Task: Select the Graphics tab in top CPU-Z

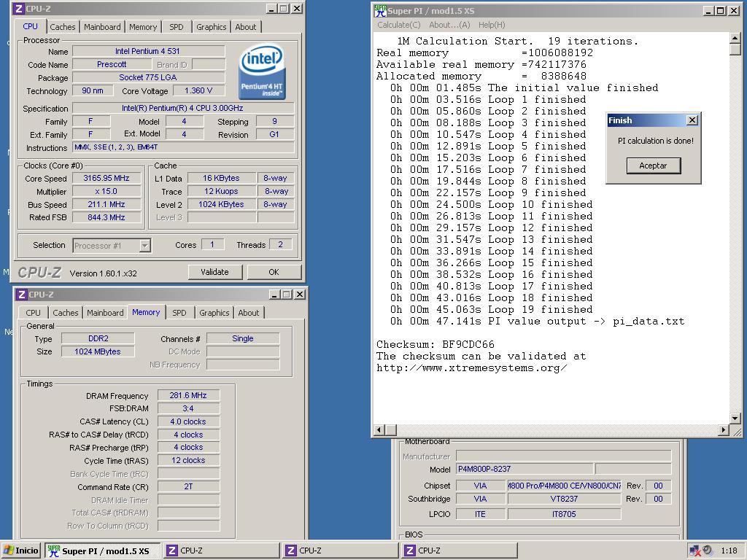Action: click(211, 27)
